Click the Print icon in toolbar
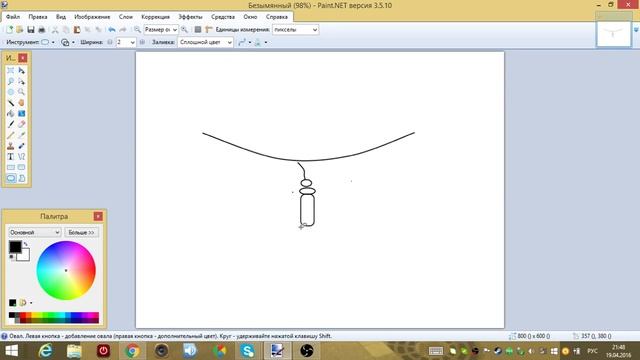The image size is (640, 360). [x=41, y=29]
